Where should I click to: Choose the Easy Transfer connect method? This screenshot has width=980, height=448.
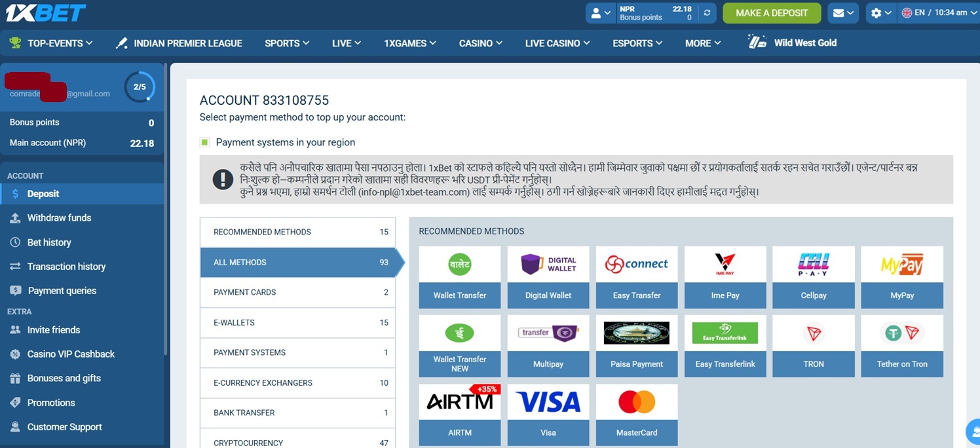[637, 277]
